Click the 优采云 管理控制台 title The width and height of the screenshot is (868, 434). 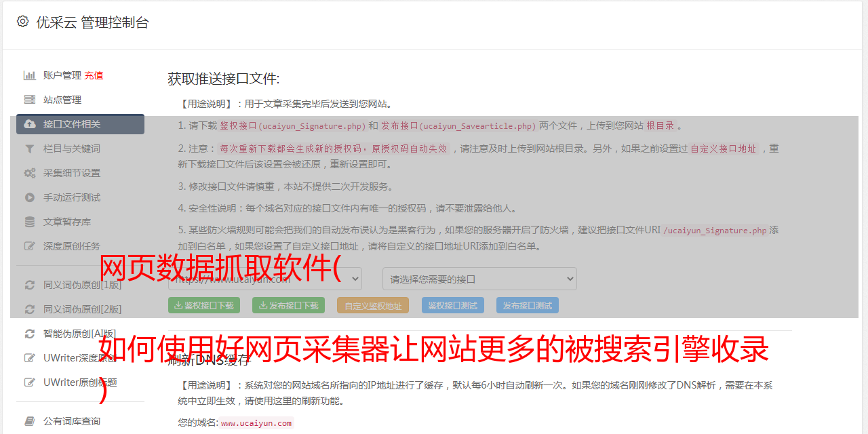click(x=93, y=22)
